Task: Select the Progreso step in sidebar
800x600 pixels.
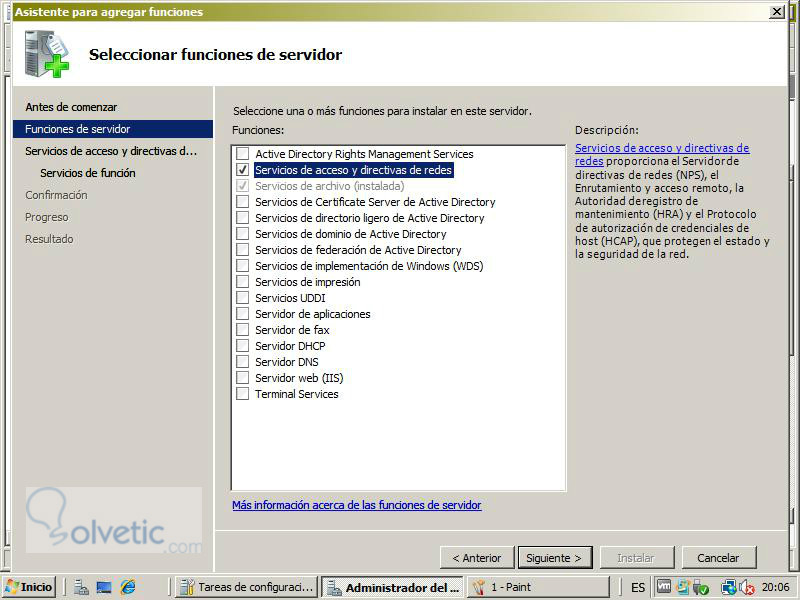Action: coord(46,217)
